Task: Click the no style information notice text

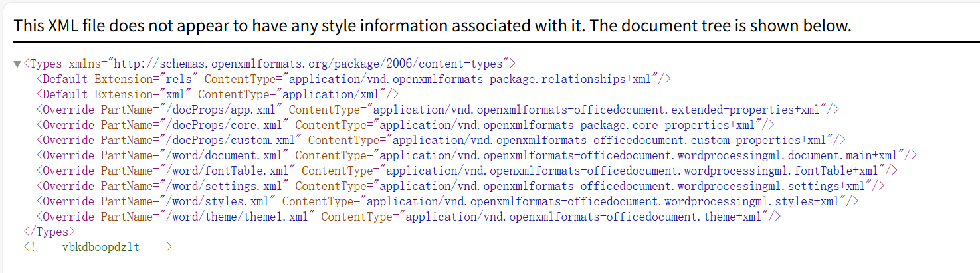Action: click(x=433, y=25)
